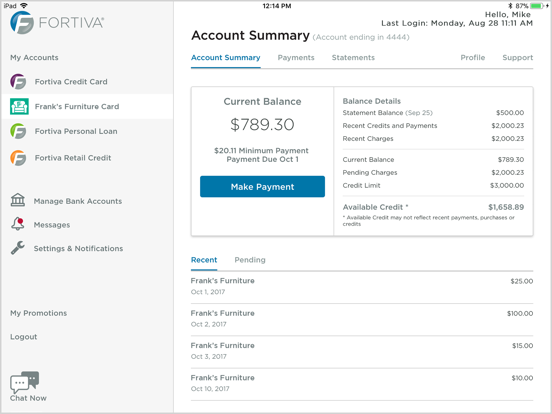Image resolution: width=552 pixels, height=414 pixels.
Task: Click the Messages bell icon
Action: (18, 224)
